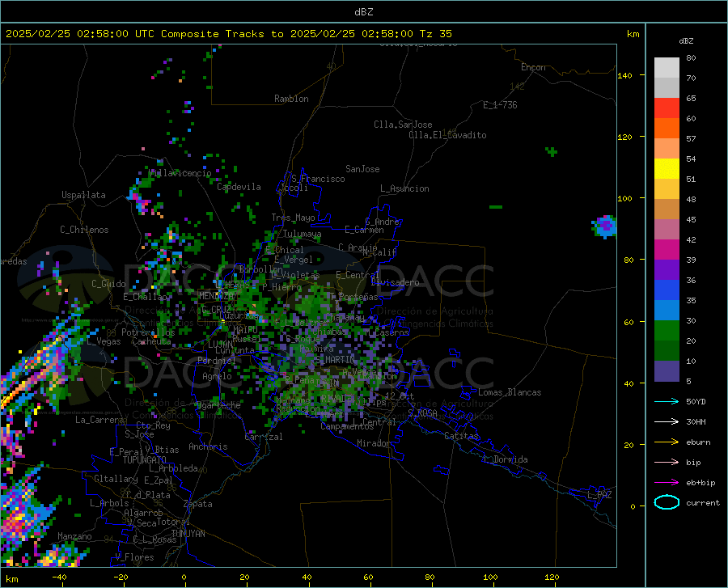Click the 140 km mark on vertical axis

(x=624, y=75)
